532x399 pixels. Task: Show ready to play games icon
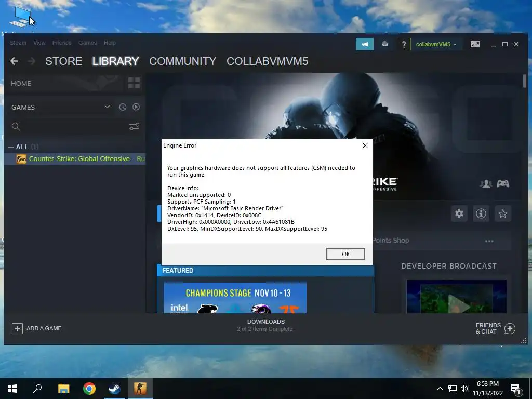pyautogui.click(x=136, y=107)
